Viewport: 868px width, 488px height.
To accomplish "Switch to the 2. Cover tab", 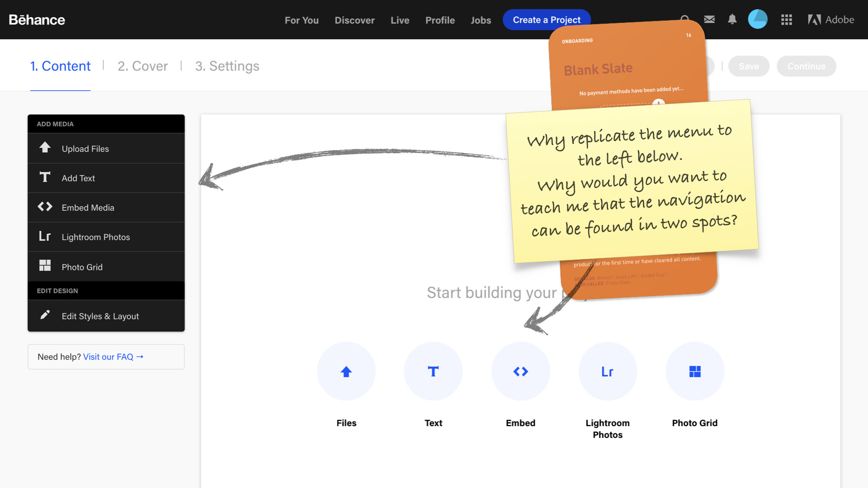I will 142,66.
